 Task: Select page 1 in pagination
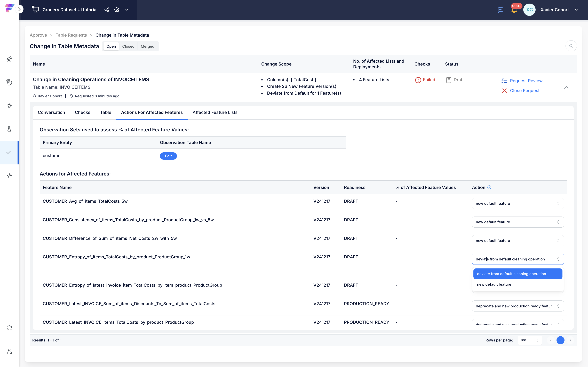coord(560,340)
